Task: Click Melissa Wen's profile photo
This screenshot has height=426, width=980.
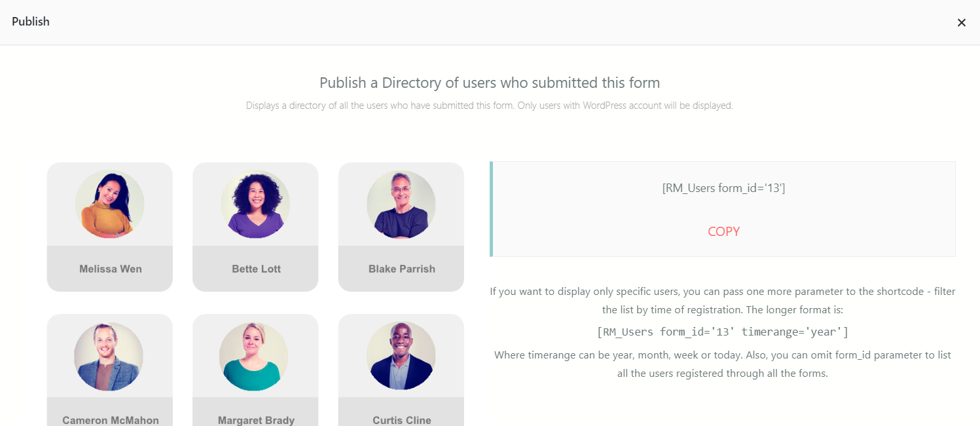Action: (110, 204)
